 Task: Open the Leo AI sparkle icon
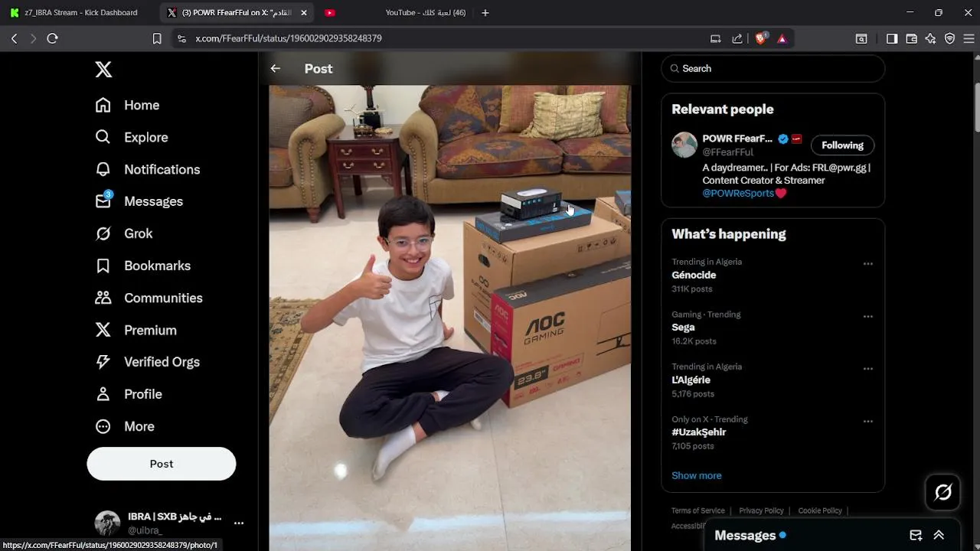930,38
